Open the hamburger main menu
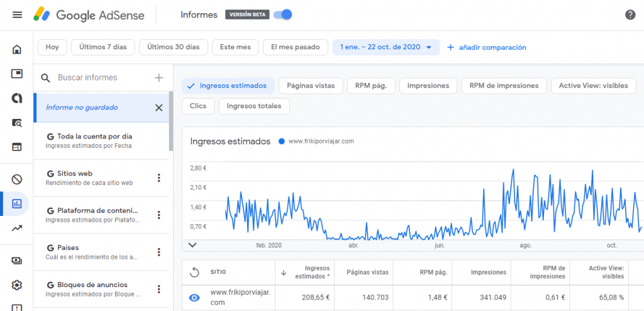 click(x=17, y=15)
